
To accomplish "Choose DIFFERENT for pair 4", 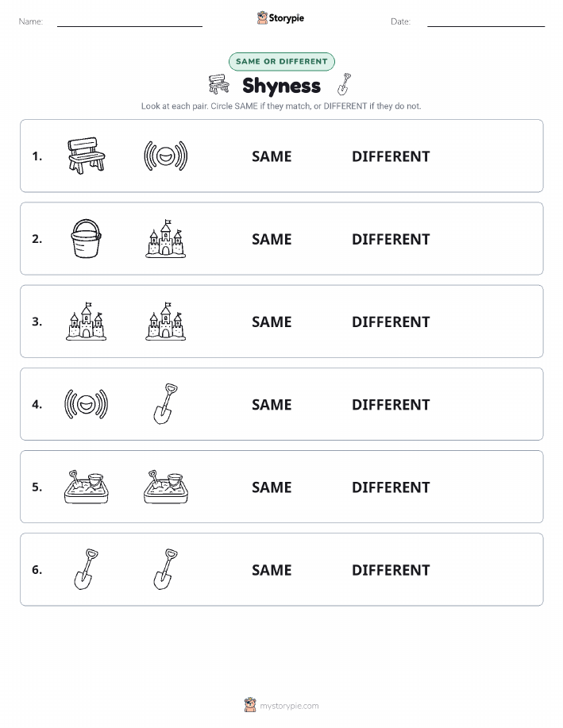I will [x=391, y=404].
